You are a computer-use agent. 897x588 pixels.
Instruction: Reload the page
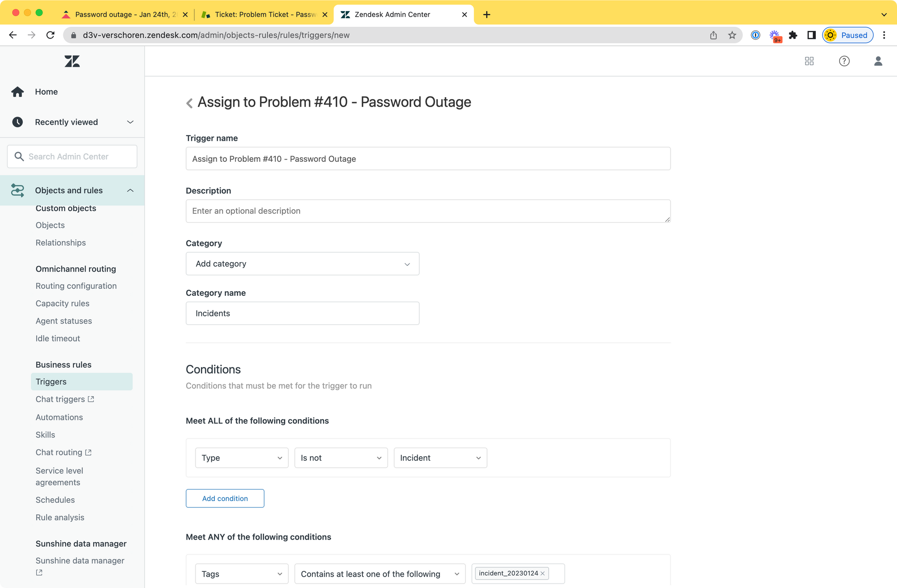(x=51, y=35)
